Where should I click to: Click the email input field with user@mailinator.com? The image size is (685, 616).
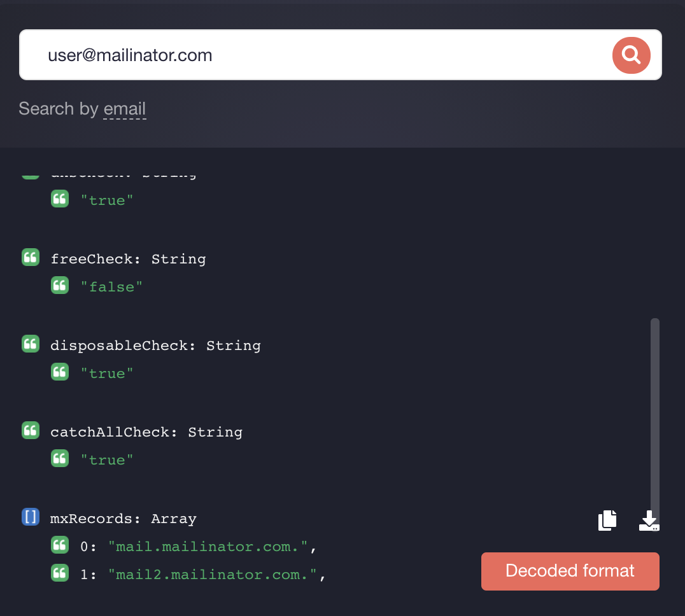click(x=341, y=55)
